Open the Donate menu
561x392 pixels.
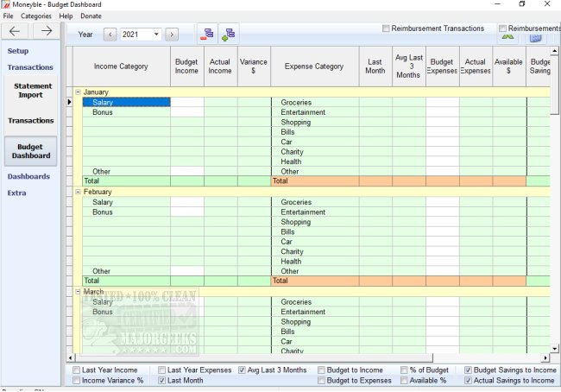pos(91,16)
